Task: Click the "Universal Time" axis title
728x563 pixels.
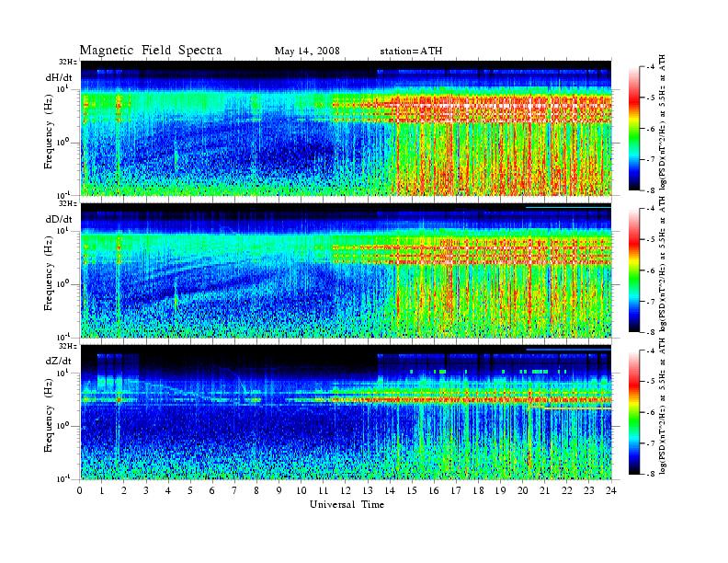Action: tap(347, 504)
